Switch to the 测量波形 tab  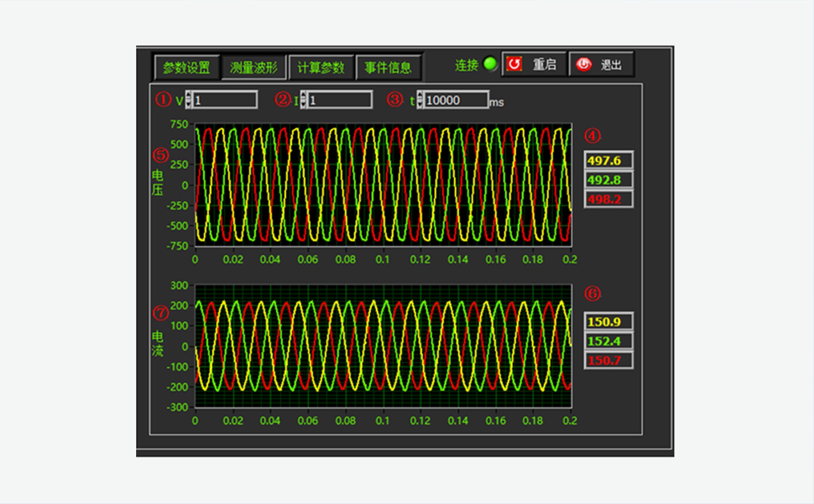pos(254,67)
